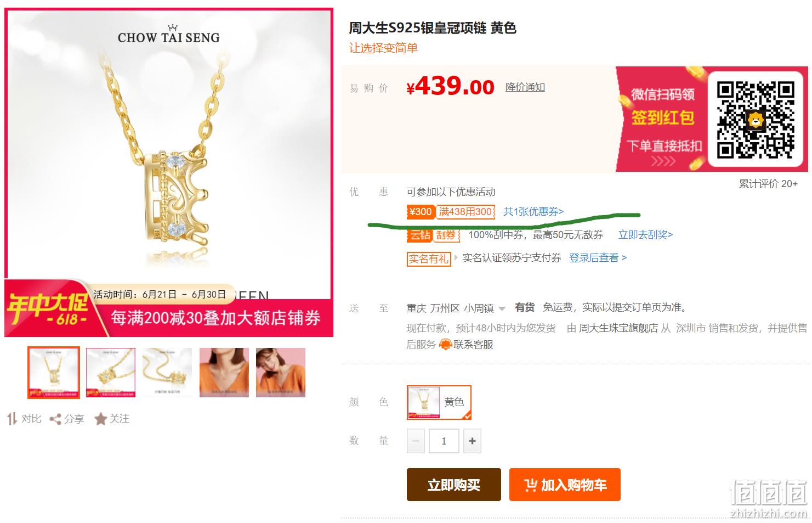Click the 立即购买 buy now button

[x=454, y=485]
